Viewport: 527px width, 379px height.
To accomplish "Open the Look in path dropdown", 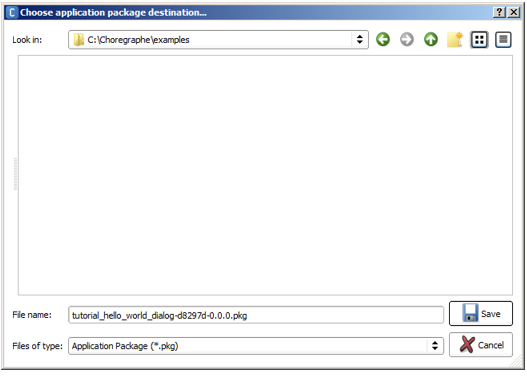I will coord(218,40).
